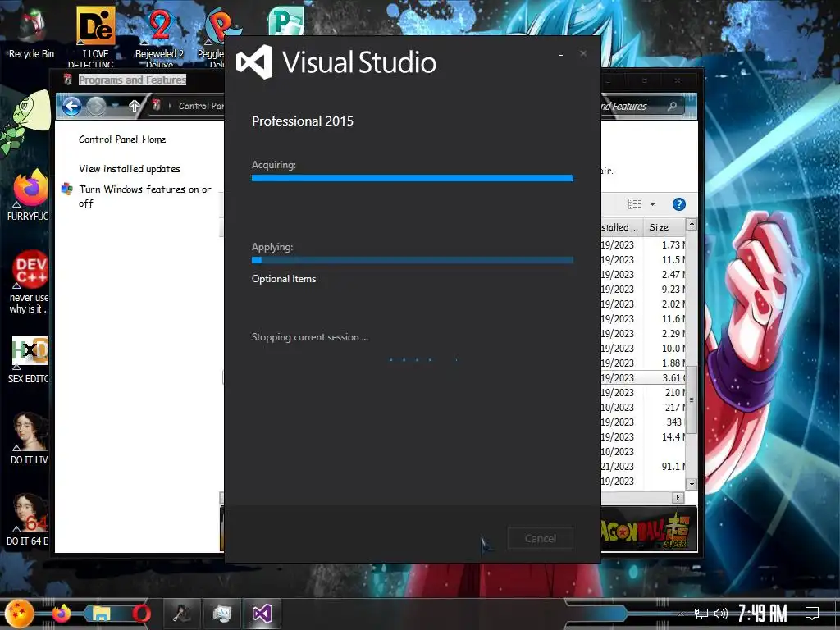Click the forward arrow in Programs and Features
The height and width of the screenshot is (630, 840).
[96, 106]
